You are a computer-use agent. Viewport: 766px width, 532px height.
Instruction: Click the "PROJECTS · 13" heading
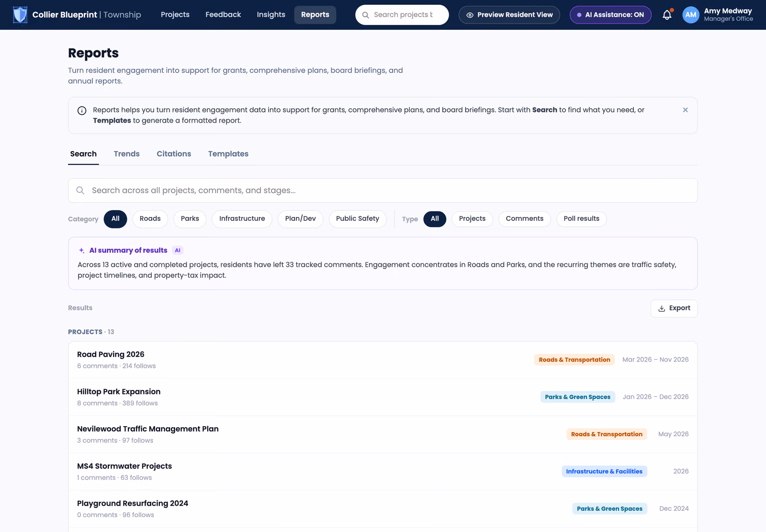tap(91, 332)
